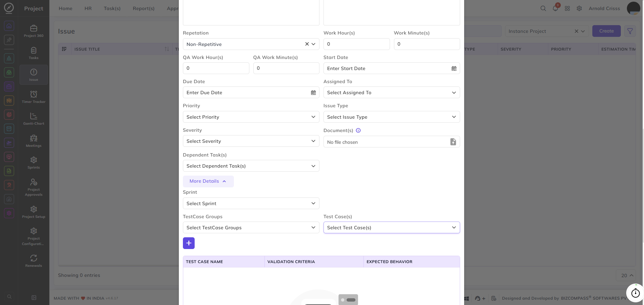Screen dimensions: 644x305
Task: Open Select Assigned To dropdown
Action: click(x=391, y=93)
